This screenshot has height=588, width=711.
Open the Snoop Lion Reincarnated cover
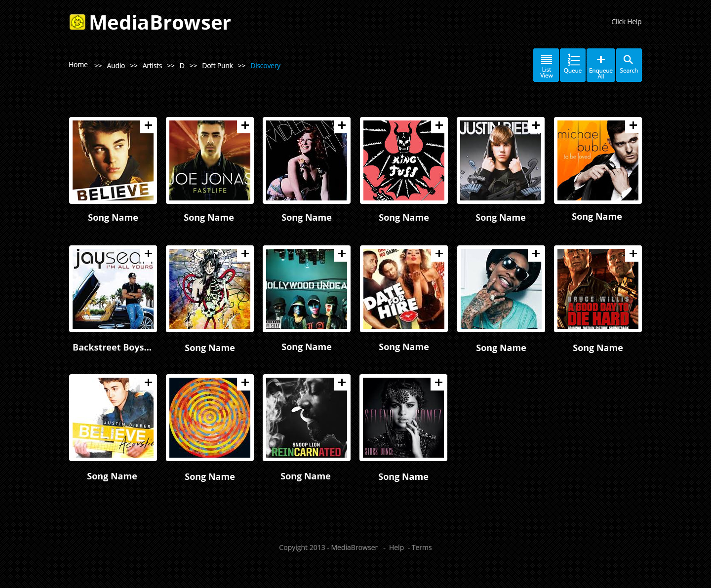point(307,418)
